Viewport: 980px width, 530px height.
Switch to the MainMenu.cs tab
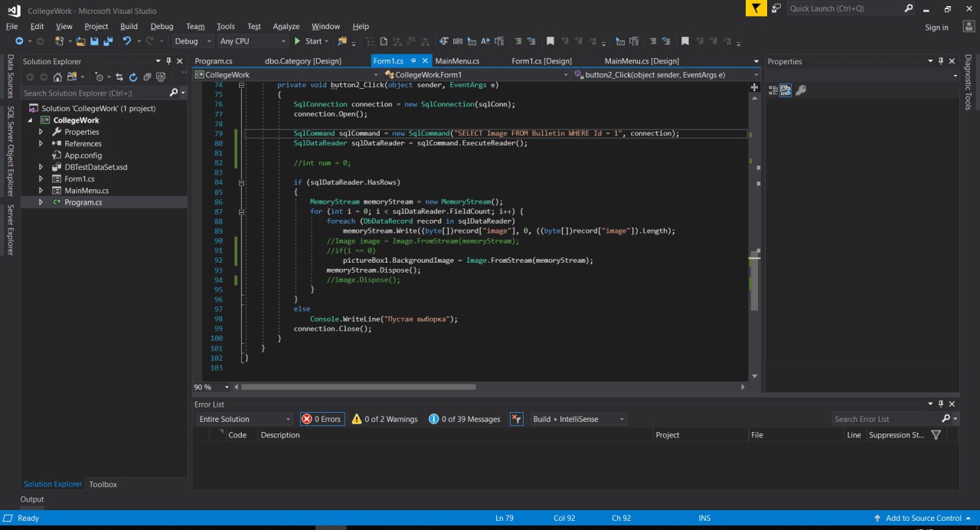[x=457, y=61]
